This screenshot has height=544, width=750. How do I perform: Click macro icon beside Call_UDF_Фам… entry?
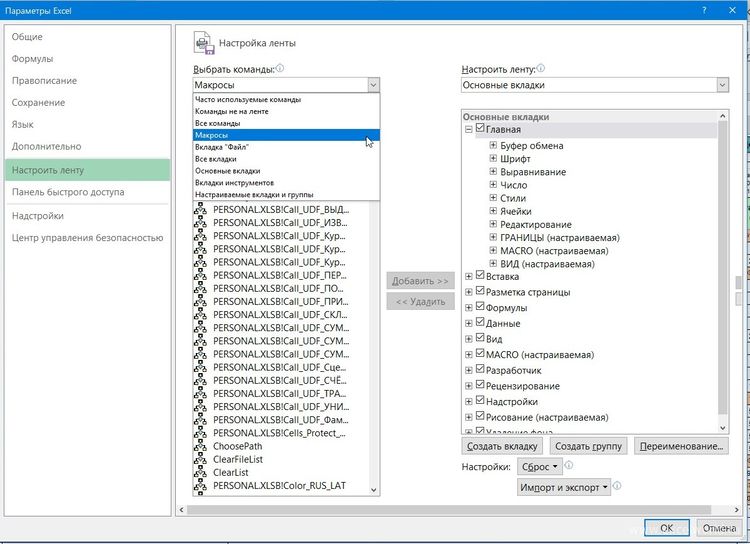pos(200,420)
